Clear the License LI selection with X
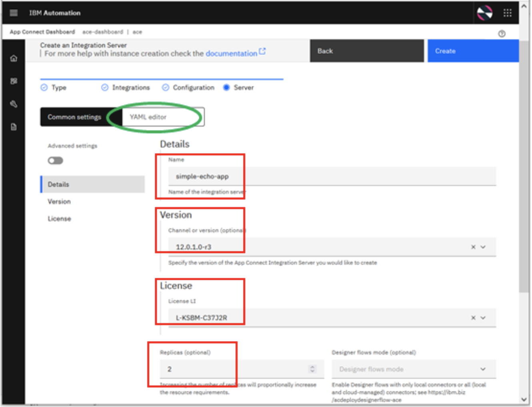Screen dimensions: 532x407 pos(473,318)
